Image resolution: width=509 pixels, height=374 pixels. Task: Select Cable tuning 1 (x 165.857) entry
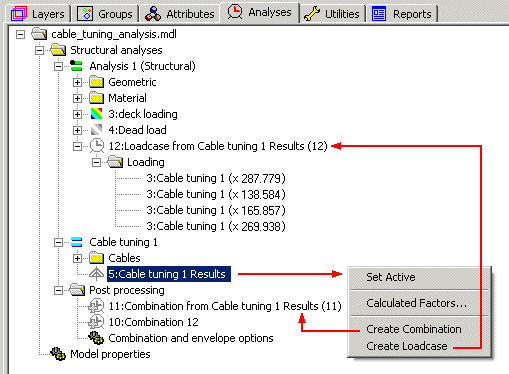point(216,210)
